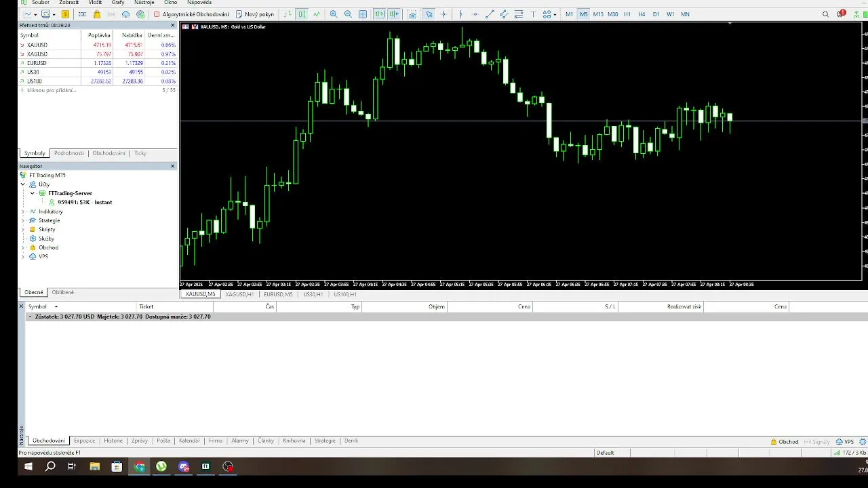Image resolution: width=868 pixels, height=488 pixels.
Task: Open the new chart dropdown arrow
Action: (x=54, y=14)
